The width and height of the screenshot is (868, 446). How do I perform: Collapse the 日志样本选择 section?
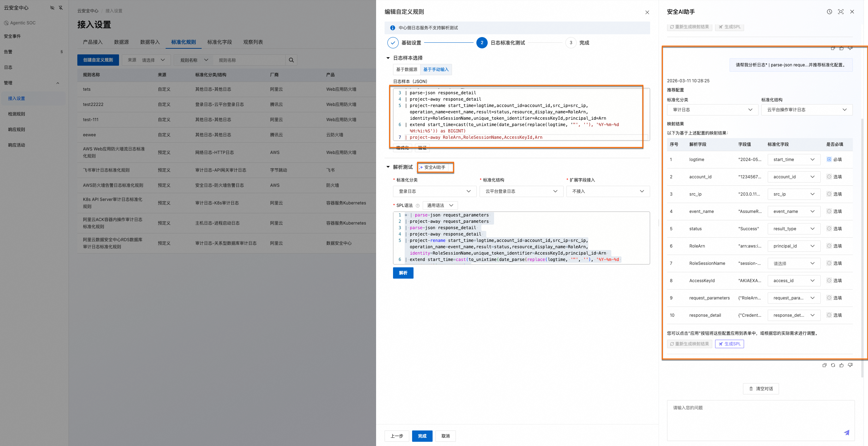(x=388, y=58)
